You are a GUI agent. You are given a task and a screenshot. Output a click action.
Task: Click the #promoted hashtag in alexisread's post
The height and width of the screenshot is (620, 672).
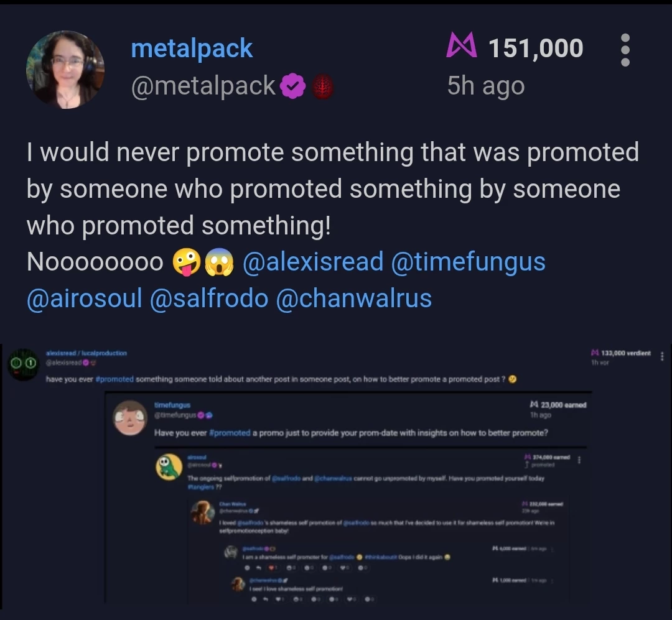114,379
